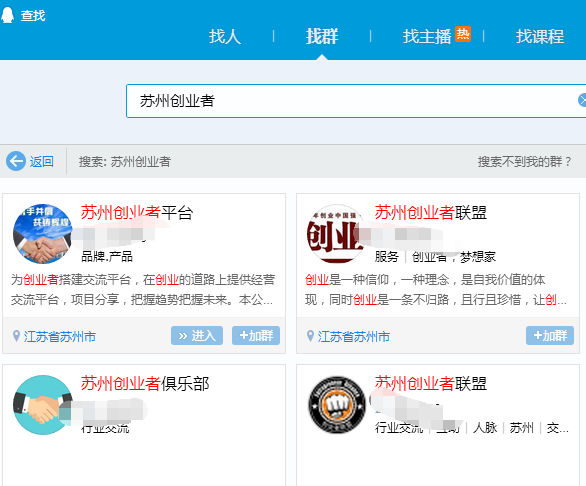The width and height of the screenshot is (586, 486).
Task: Click 加群 for the 苏州创业者联盟 with 服务 tag
Action: pos(550,335)
